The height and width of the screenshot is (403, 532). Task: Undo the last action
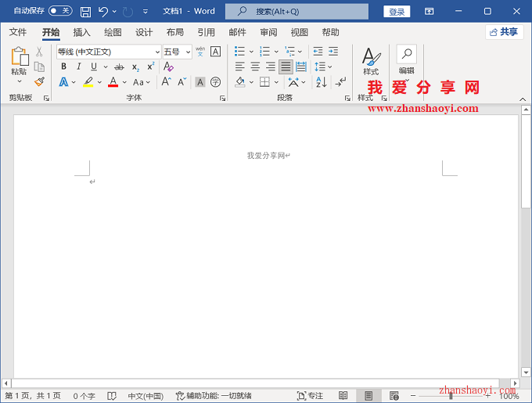[102, 12]
